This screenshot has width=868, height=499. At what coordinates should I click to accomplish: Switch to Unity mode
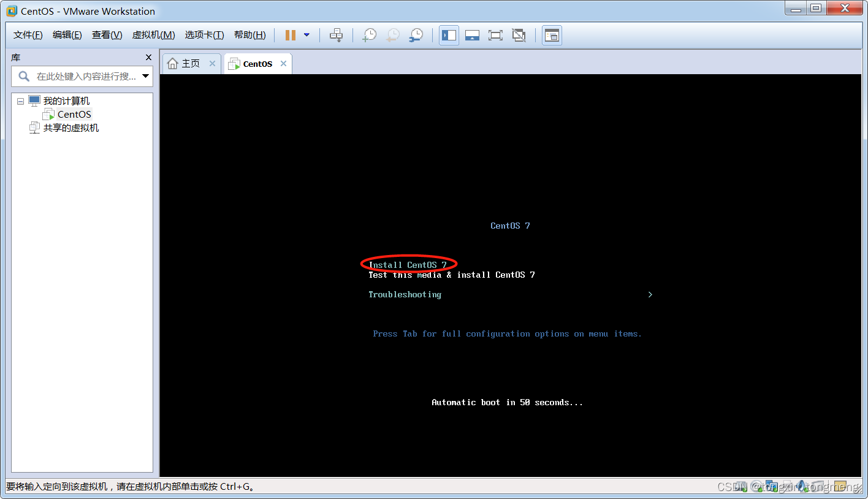tap(519, 35)
